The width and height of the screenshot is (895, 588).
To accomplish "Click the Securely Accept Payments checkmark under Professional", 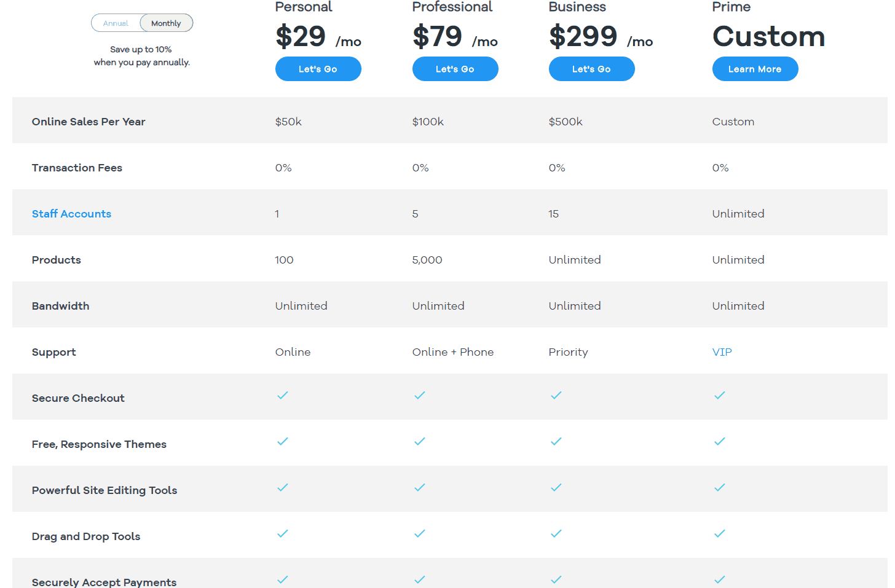I will pos(420,579).
